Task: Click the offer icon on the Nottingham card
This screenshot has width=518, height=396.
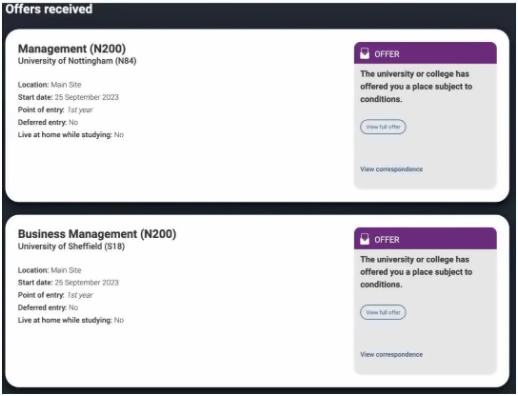Action: [365, 53]
